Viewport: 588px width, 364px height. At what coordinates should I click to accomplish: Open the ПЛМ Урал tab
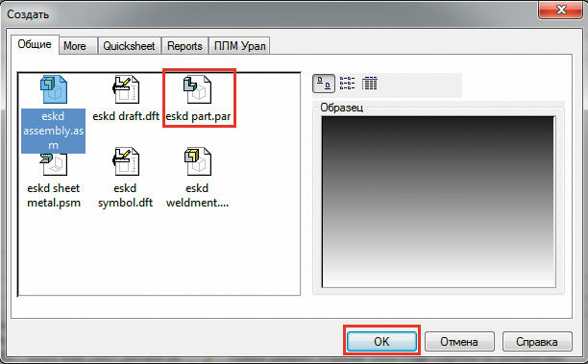(x=239, y=46)
